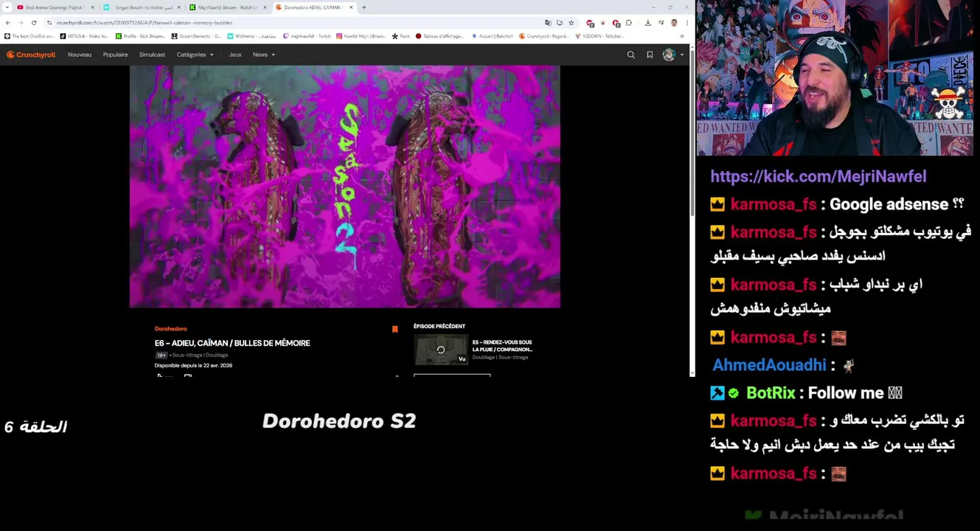This screenshot has height=531, width=980.
Task: Open the browser extensions puzzle icon
Action: pyautogui.click(x=629, y=23)
